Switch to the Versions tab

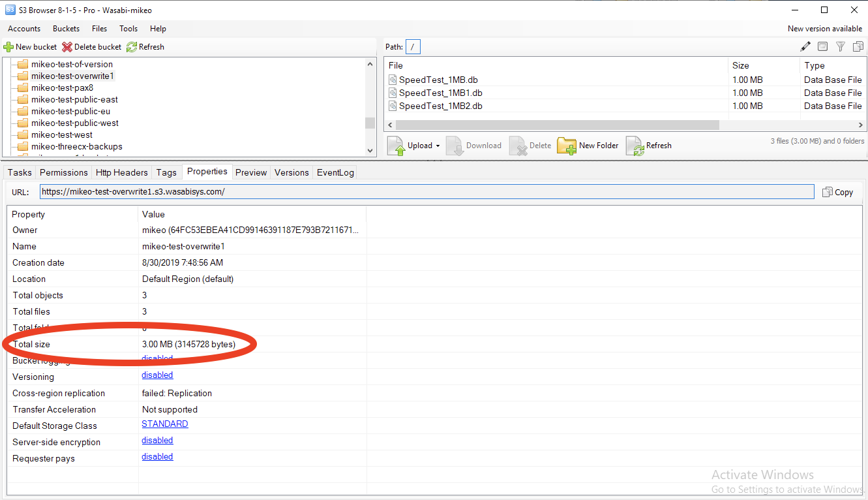point(292,172)
